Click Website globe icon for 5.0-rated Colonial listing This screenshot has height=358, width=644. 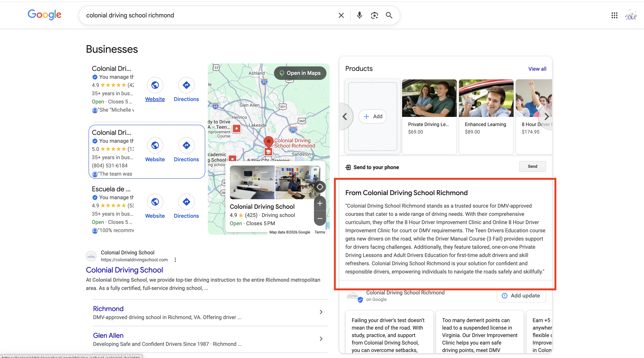[155, 145]
